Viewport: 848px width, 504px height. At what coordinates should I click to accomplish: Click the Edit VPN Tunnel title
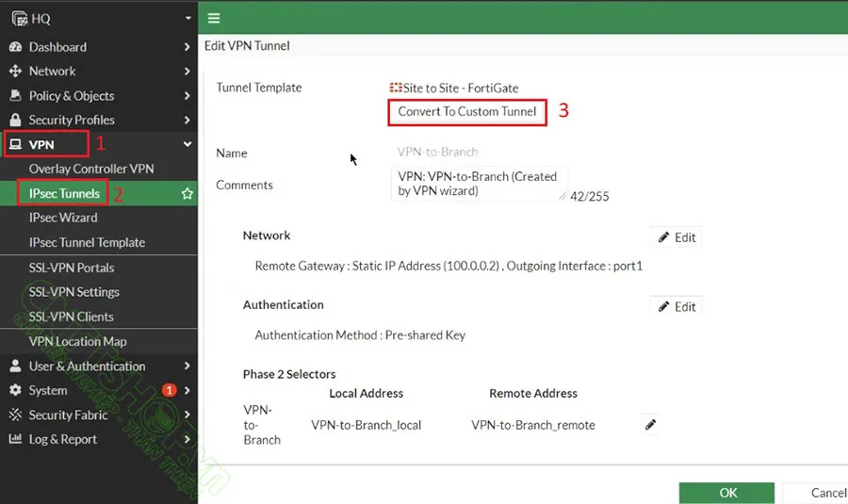click(x=247, y=46)
